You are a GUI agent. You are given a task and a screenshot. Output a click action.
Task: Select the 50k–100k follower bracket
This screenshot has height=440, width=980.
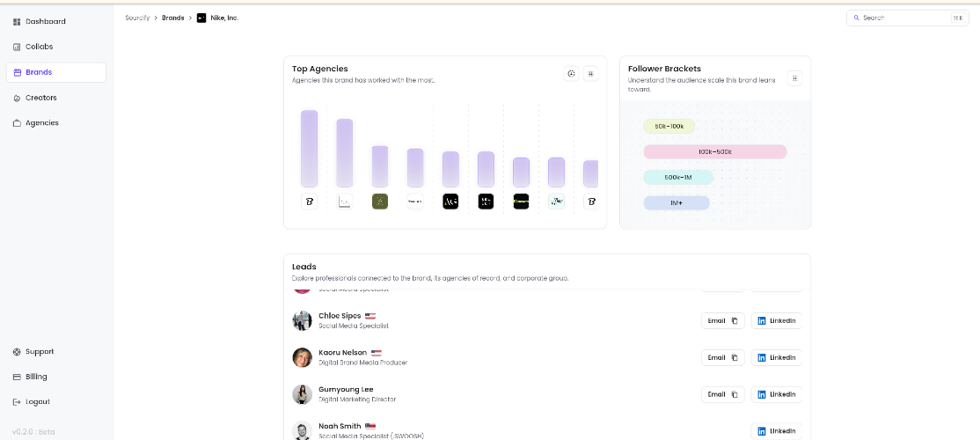click(669, 126)
